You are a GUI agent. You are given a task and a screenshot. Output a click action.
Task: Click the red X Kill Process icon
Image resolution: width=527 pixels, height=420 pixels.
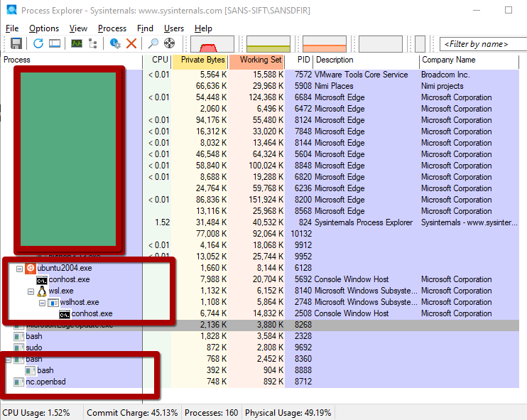[131, 44]
